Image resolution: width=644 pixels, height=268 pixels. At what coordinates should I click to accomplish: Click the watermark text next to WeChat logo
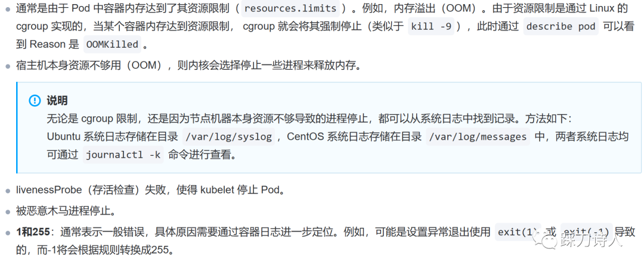(x=592, y=238)
